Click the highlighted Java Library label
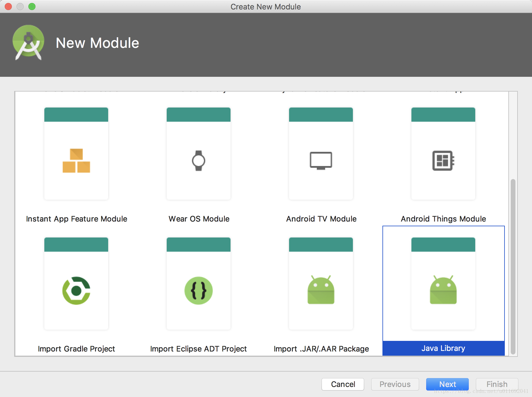Image resolution: width=532 pixels, height=397 pixels. click(x=443, y=348)
